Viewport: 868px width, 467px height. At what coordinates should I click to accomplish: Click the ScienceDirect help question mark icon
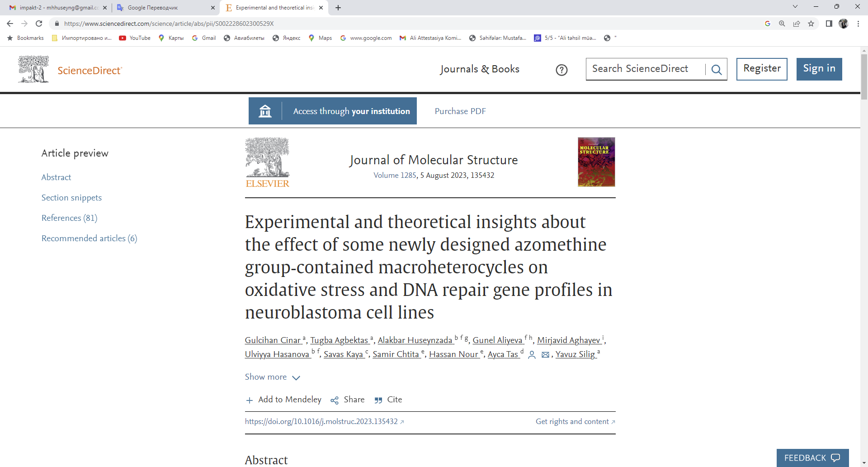561,70
